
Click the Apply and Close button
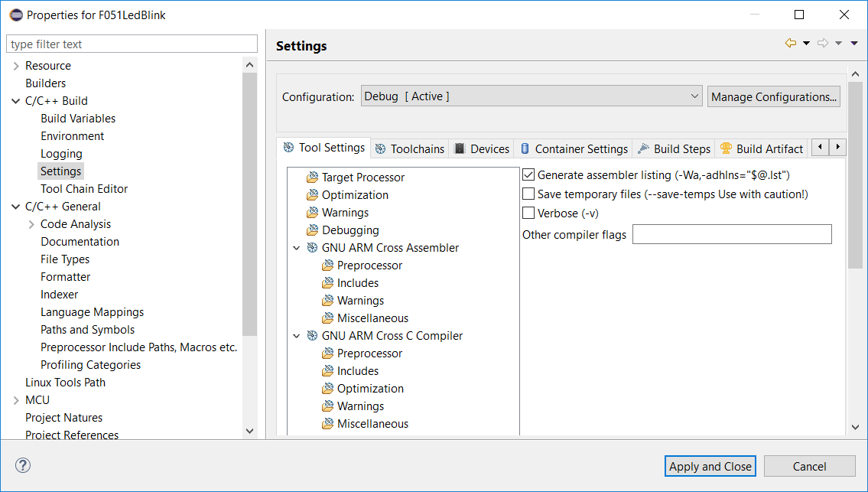710,466
